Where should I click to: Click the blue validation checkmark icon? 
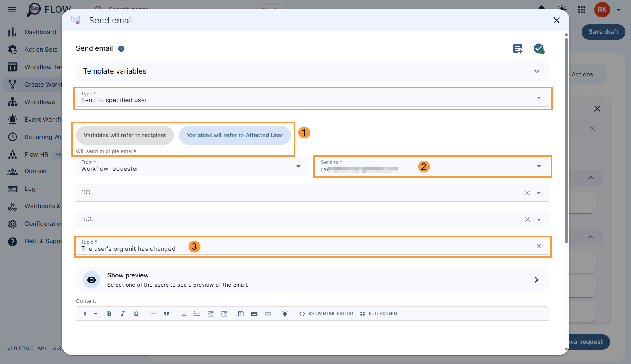click(539, 48)
